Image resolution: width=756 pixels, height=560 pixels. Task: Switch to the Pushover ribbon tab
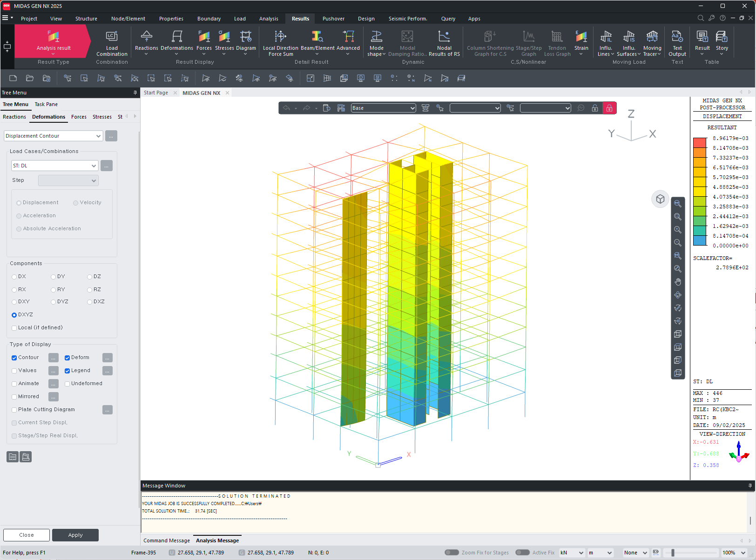[x=333, y=19]
